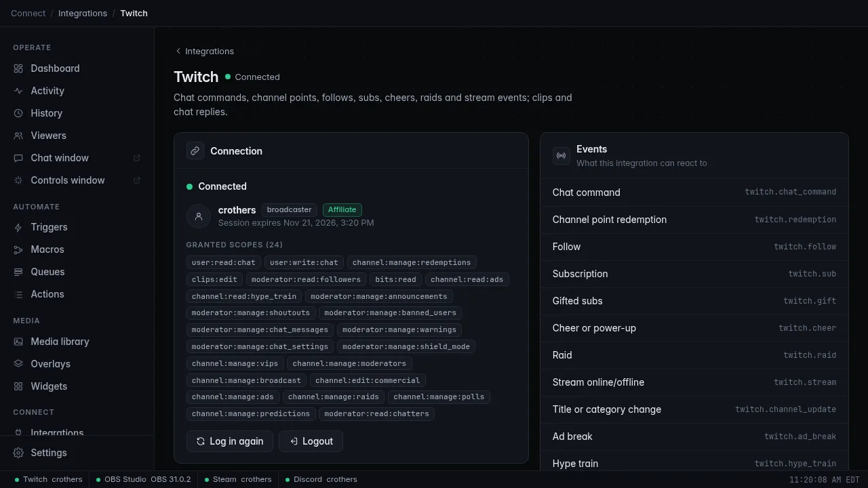Click the 11:20:08 AM EDT clock

824,480
